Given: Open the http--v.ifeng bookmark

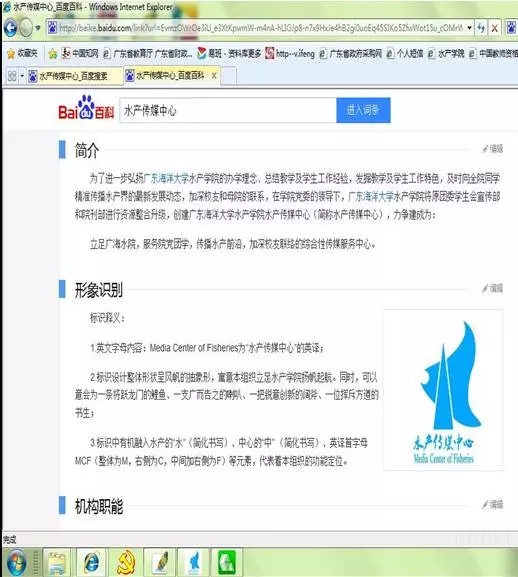Looking at the screenshot, I should coord(290,54).
